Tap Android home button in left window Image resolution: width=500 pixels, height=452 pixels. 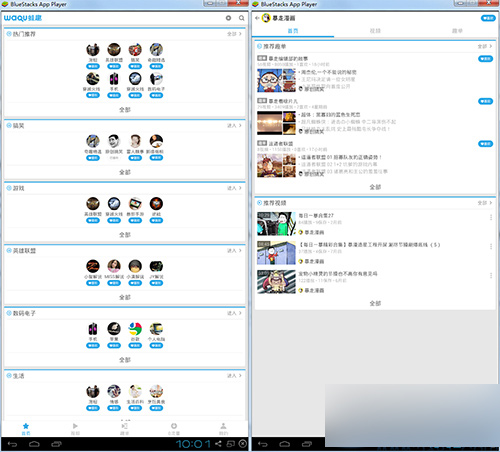coord(34,444)
